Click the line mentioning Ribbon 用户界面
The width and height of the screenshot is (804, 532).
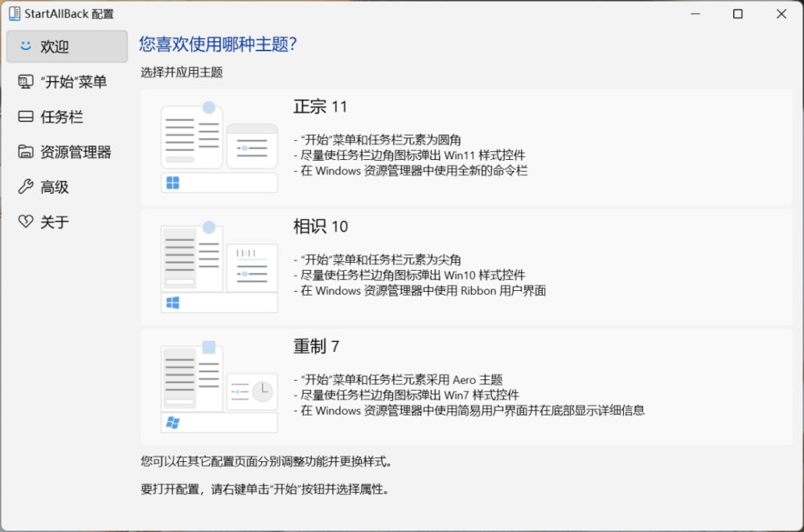point(420,291)
